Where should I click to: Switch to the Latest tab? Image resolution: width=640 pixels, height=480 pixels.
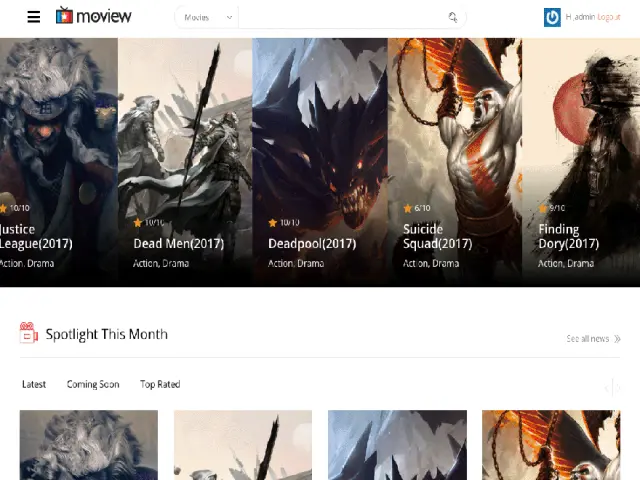34,384
